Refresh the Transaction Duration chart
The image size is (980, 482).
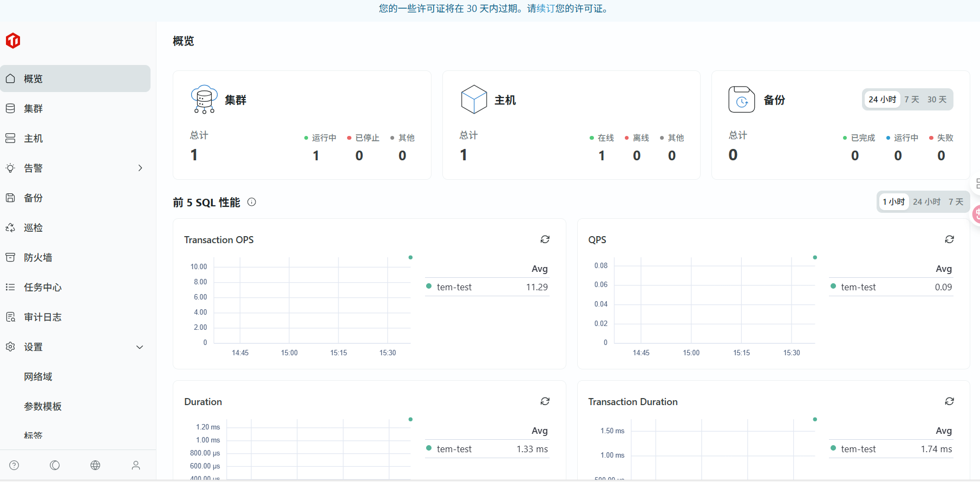click(x=950, y=401)
